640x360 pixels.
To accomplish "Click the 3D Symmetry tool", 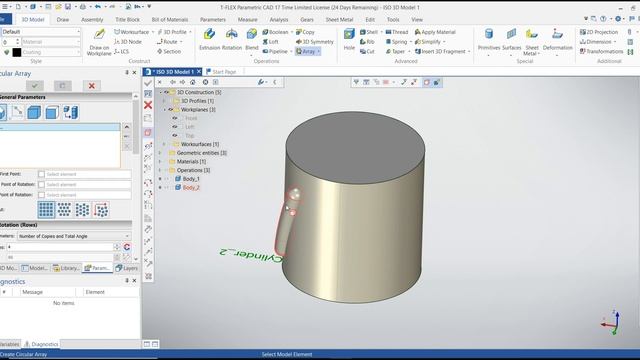I will point(315,42).
